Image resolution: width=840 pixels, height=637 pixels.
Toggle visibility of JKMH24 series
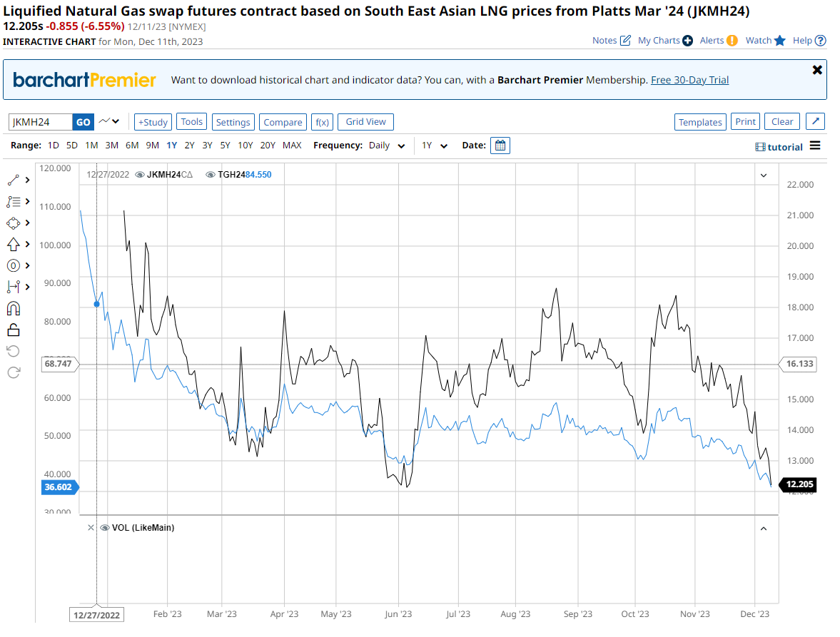(x=140, y=175)
